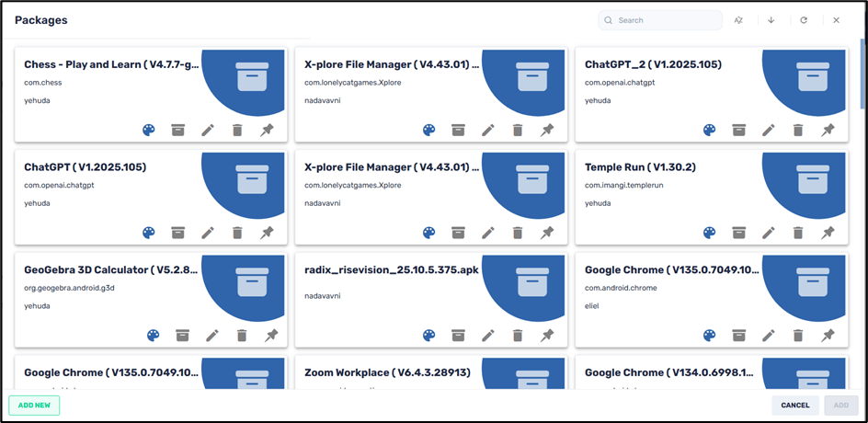The height and width of the screenshot is (423, 868).
Task: Close the Packages dialog with X
Action: pyautogui.click(x=836, y=20)
